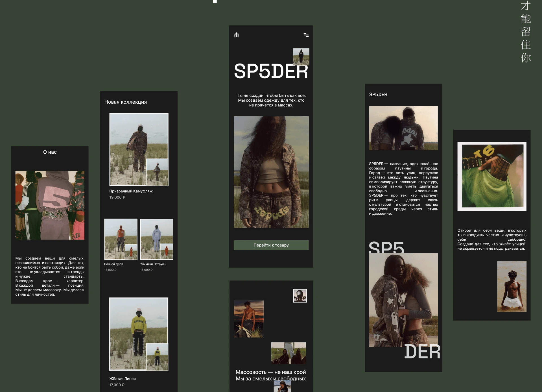Open the hamburger menu icon
Screen dimensions: 542x392
(x=306, y=35)
